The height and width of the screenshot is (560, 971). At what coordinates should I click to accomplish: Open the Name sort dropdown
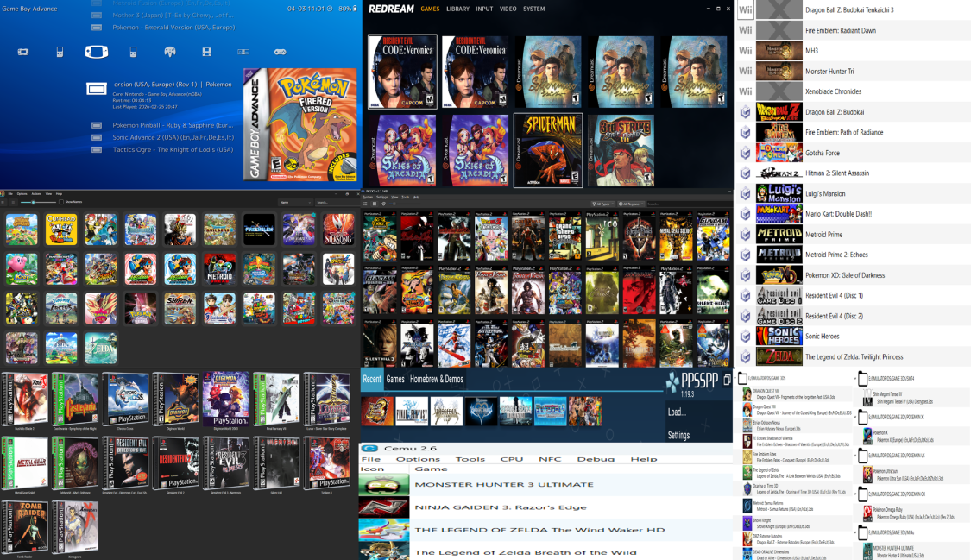pyautogui.click(x=295, y=203)
